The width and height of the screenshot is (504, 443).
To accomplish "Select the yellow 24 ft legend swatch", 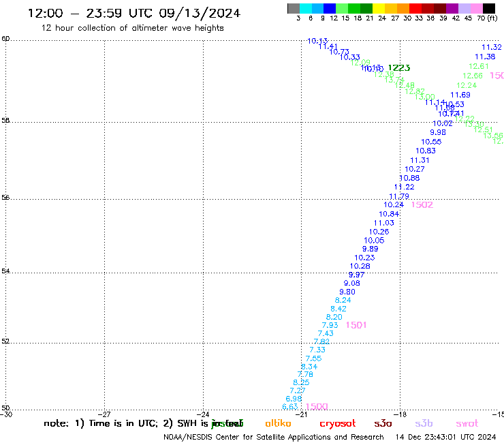I will (379, 8).
